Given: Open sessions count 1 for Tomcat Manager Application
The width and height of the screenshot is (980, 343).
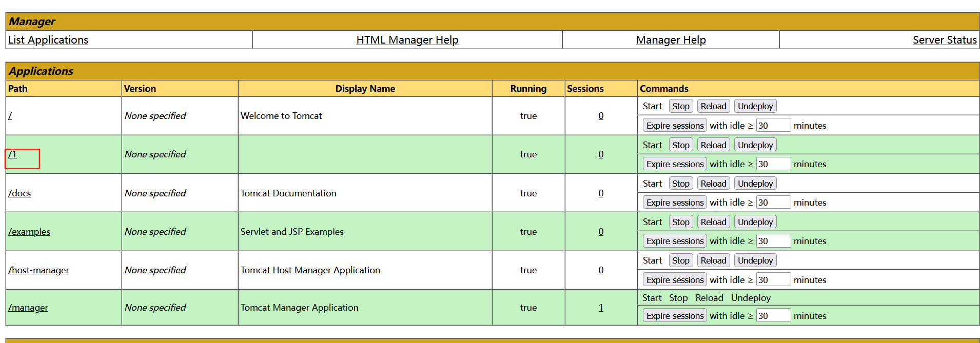Looking at the screenshot, I should (x=601, y=308).
